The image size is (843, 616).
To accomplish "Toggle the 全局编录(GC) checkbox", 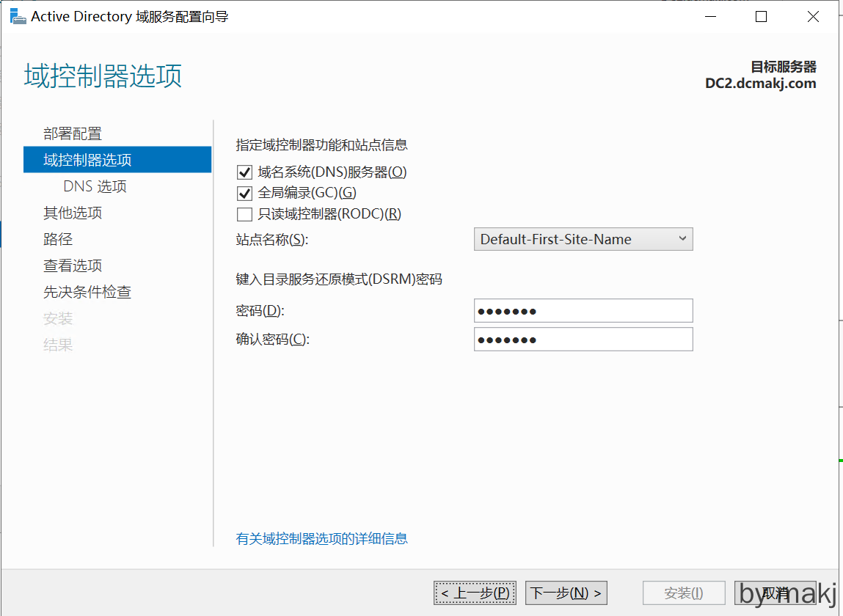I will pyautogui.click(x=244, y=194).
